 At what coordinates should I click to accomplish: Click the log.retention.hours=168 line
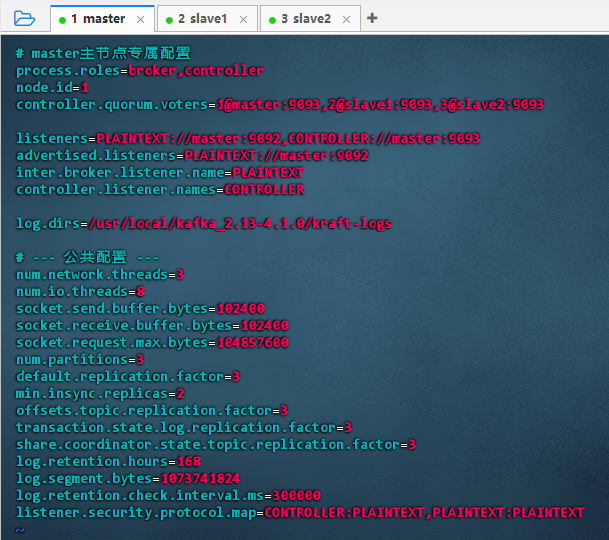[x=108, y=462]
